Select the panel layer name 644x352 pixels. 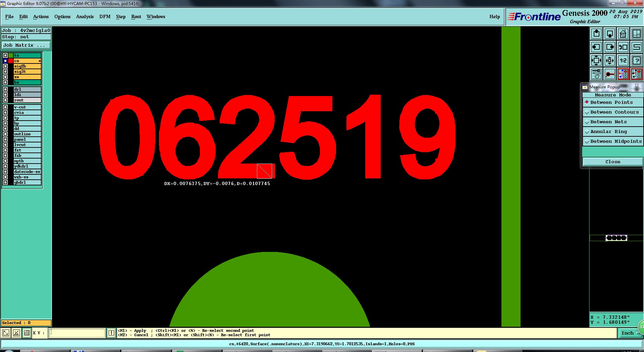28,139
